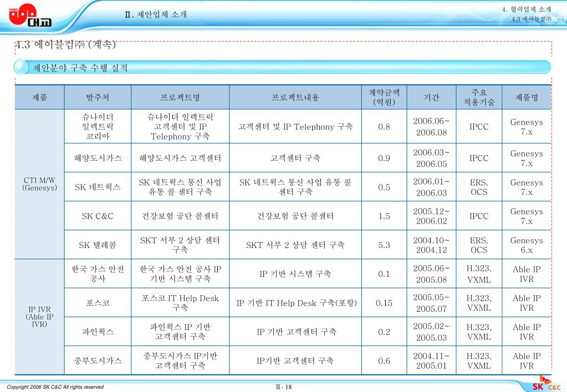This screenshot has height=392, width=567.
Task: Click 'Genesys 7.x' in SK C&C row
Action: (x=527, y=216)
